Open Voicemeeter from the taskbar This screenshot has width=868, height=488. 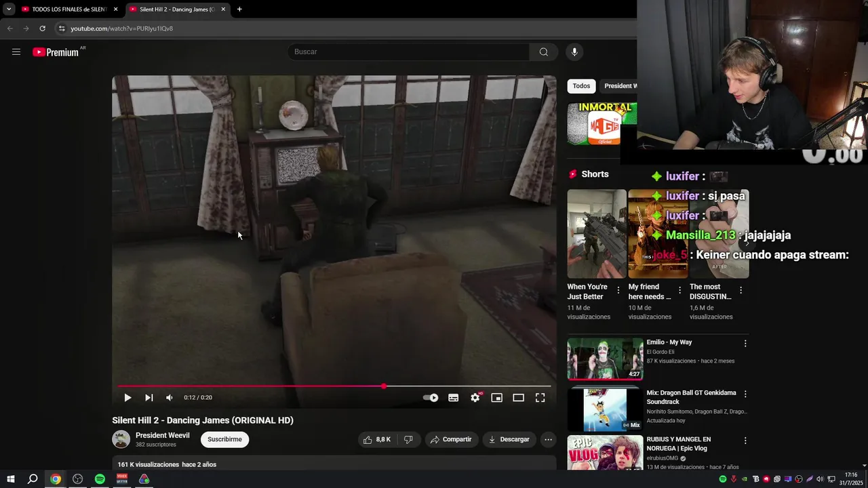pos(122,479)
